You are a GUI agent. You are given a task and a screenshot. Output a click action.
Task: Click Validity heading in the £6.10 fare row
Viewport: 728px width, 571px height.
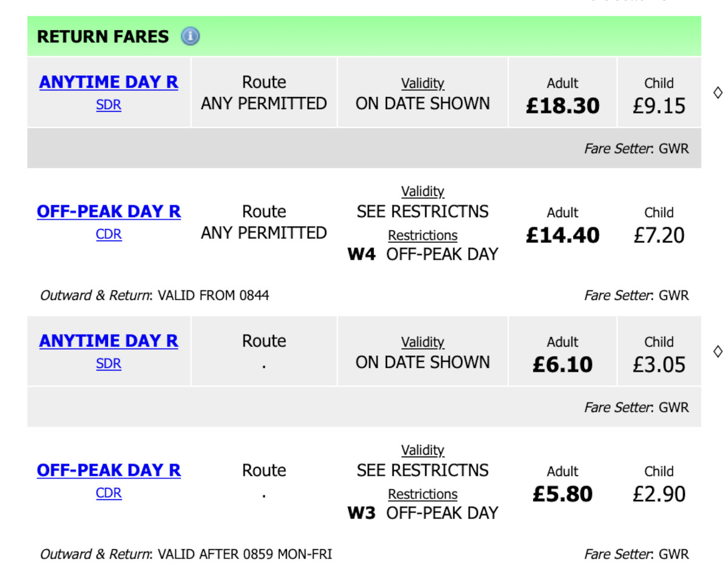pyautogui.click(x=422, y=342)
